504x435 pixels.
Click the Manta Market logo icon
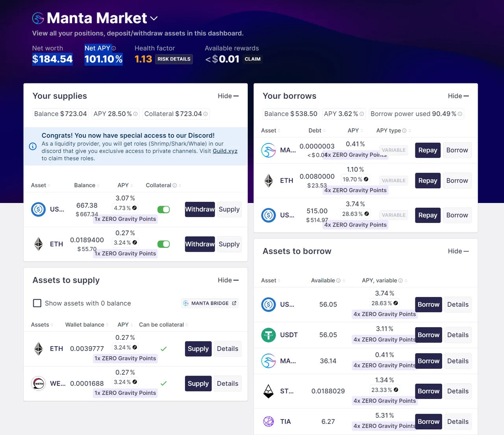point(38,18)
